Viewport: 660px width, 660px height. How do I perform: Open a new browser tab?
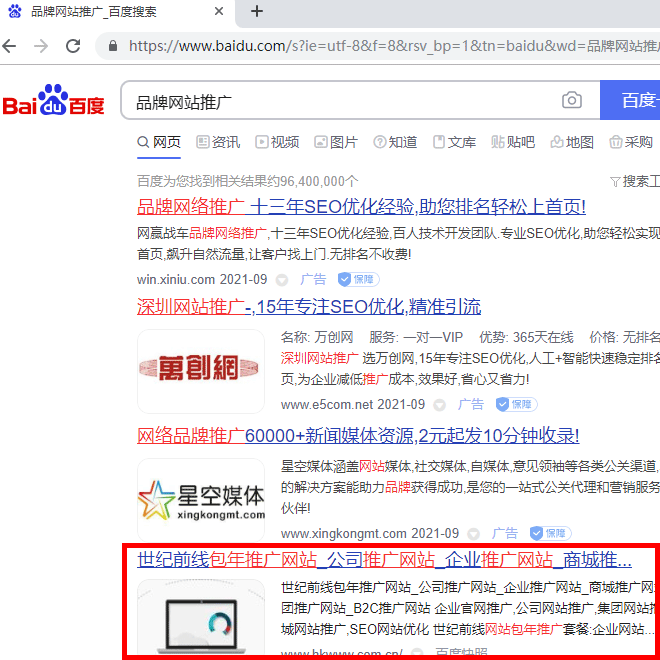click(x=257, y=11)
